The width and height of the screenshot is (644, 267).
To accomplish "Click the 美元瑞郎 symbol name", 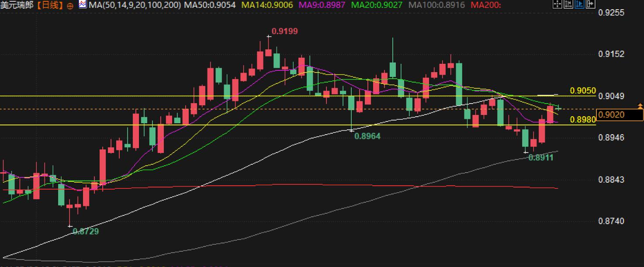I will (17, 5).
